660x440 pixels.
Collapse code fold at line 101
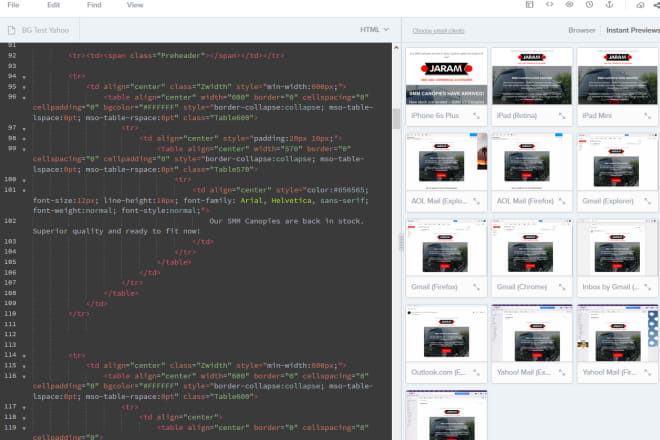(24, 190)
